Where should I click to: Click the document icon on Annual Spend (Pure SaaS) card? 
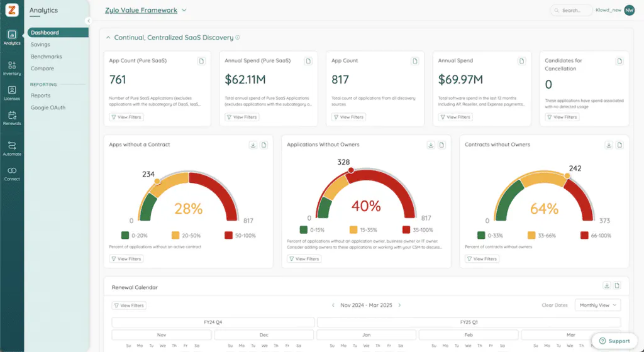(308, 61)
